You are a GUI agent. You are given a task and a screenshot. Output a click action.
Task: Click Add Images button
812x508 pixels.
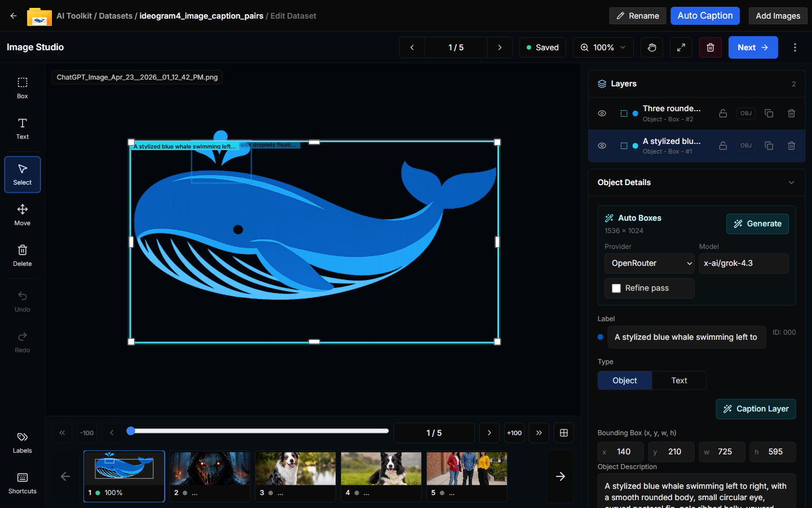(x=778, y=16)
